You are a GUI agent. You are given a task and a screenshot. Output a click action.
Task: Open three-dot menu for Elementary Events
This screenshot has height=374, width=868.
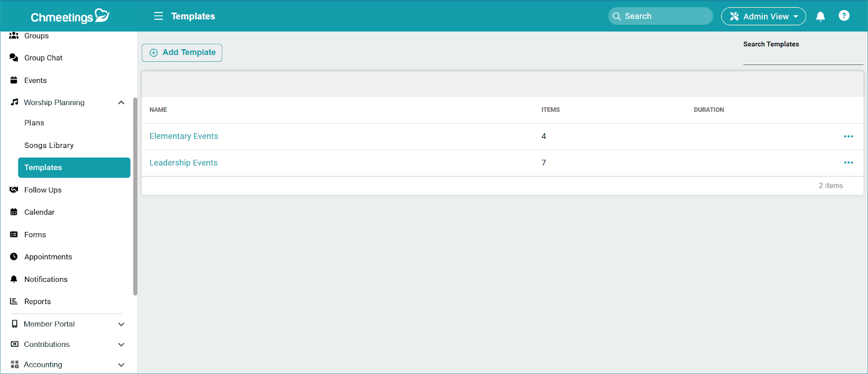point(848,137)
